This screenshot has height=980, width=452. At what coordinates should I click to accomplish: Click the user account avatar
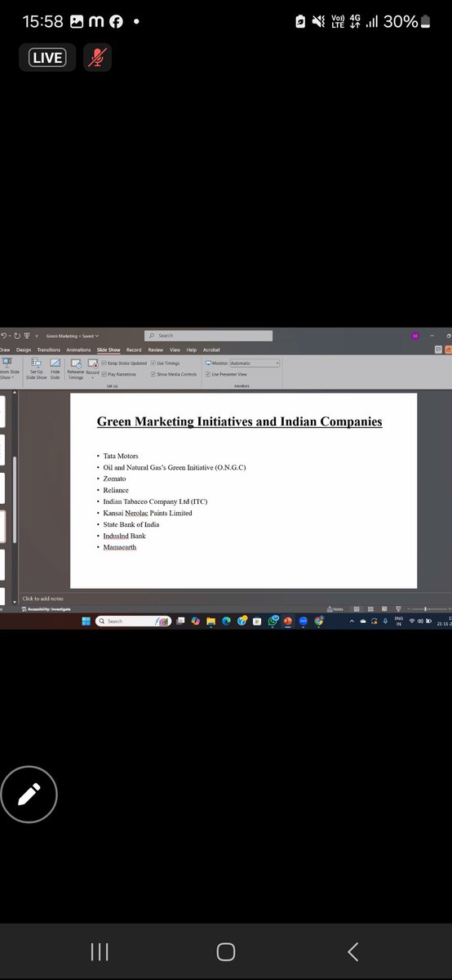pos(414,336)
